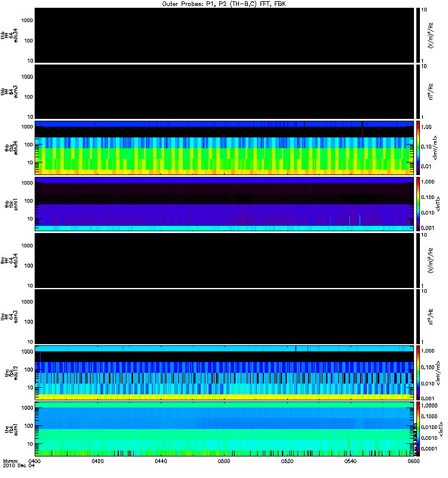Click the 0440 time axis label
Viewport: 448px width, 478px height.
(161, 461)
